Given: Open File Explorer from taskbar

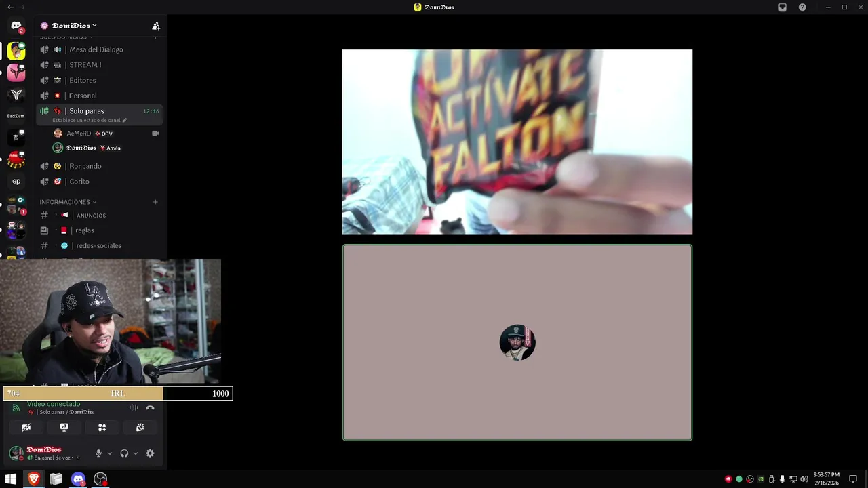Looking at the screenshot, I should click(x=56, y=479).
